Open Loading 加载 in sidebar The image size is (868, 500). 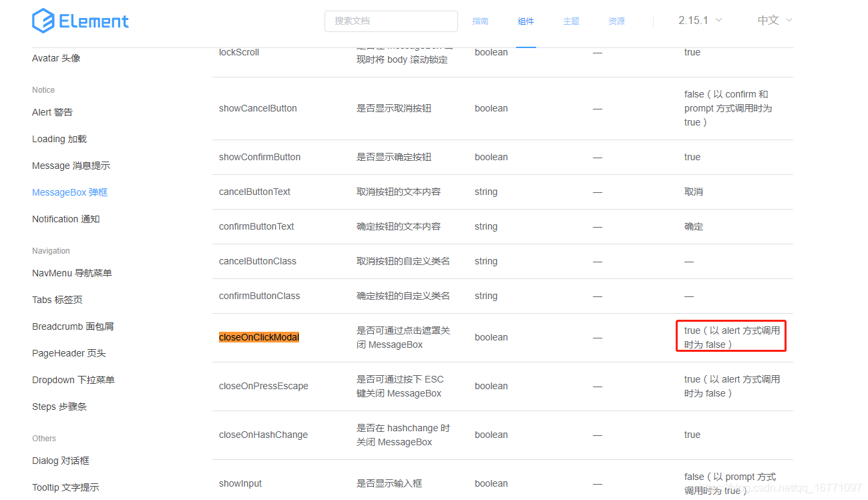[x=59, y=139]
